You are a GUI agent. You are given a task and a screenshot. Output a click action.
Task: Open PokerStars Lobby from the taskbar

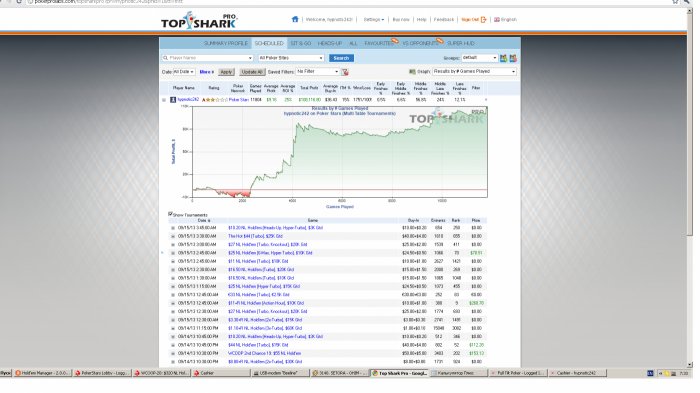tap(102, 373)
